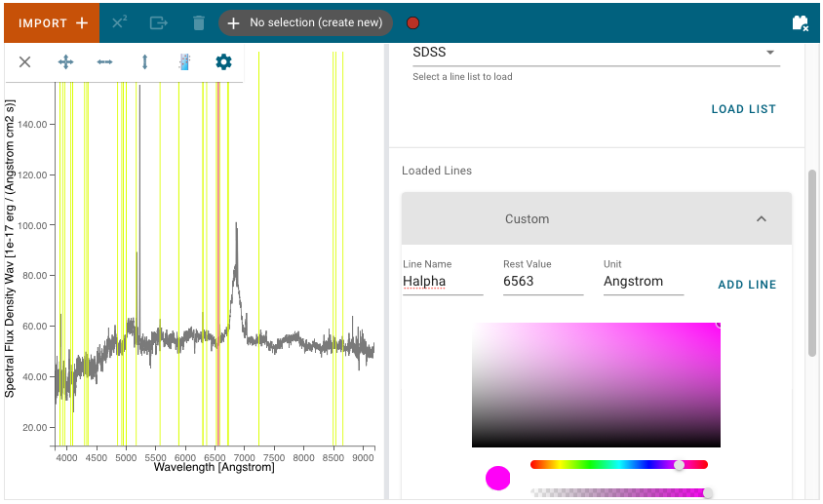823x504 pixels.
Task: Click the ADD LINE button
Action: [x=747, y=285]
